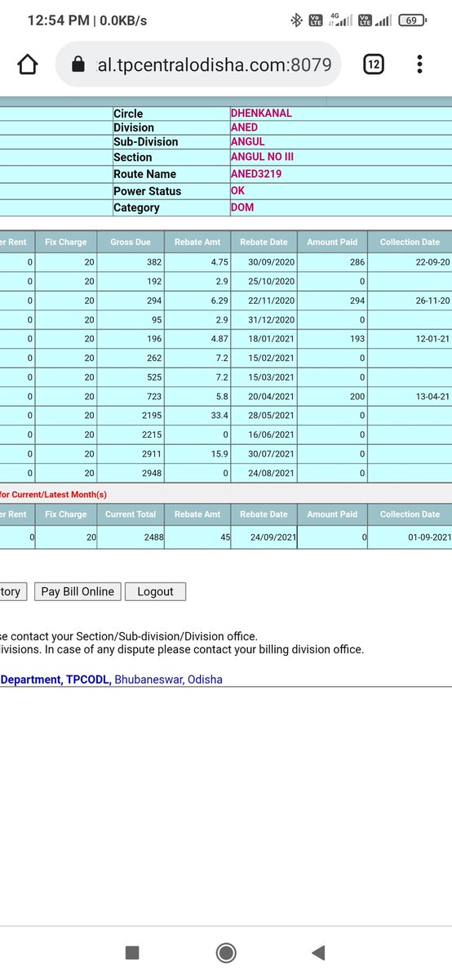Screen dimensions: 452x980
Task: Open the Chrome three-dot menu
Action: 419,65
